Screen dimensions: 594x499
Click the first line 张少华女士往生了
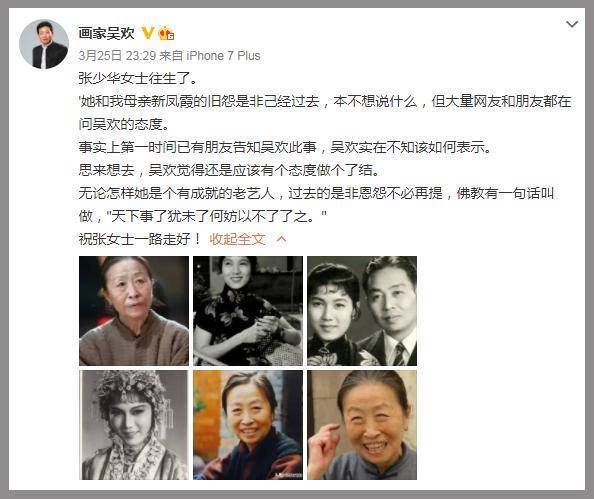pos(138,78)
